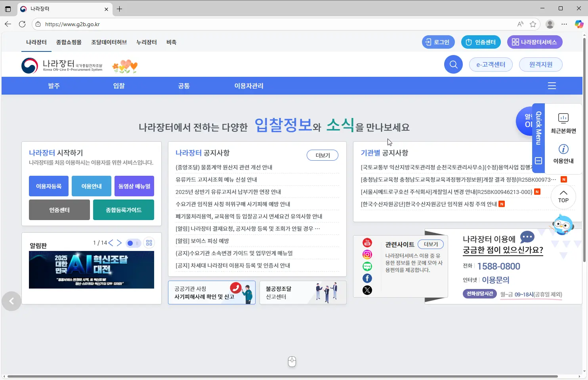588x380 pixels.
Task: Click the 나라장터 logo
Action: 62,65
